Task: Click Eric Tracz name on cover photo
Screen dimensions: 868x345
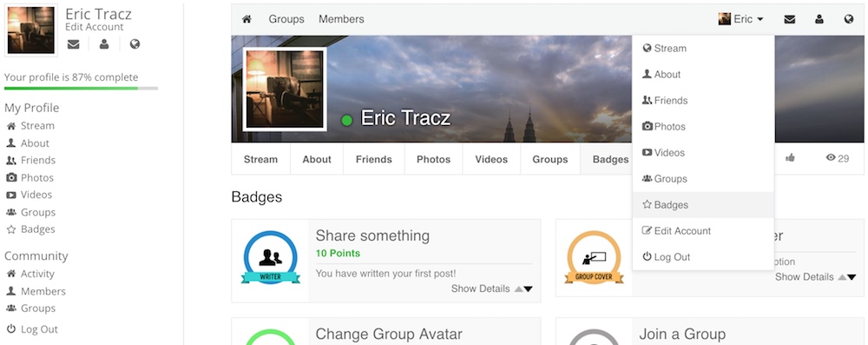Action: coord(405,117)
